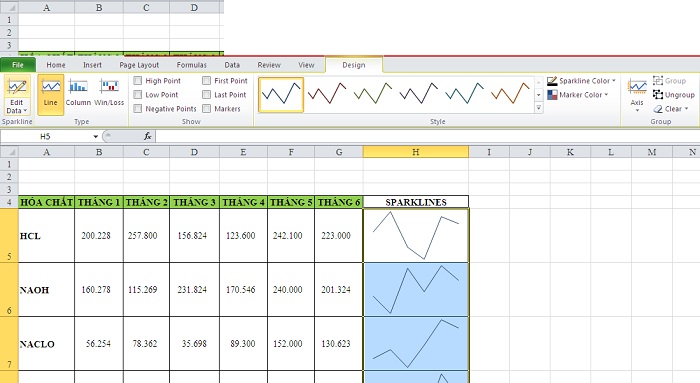Click the cell with 130.623

338,344
